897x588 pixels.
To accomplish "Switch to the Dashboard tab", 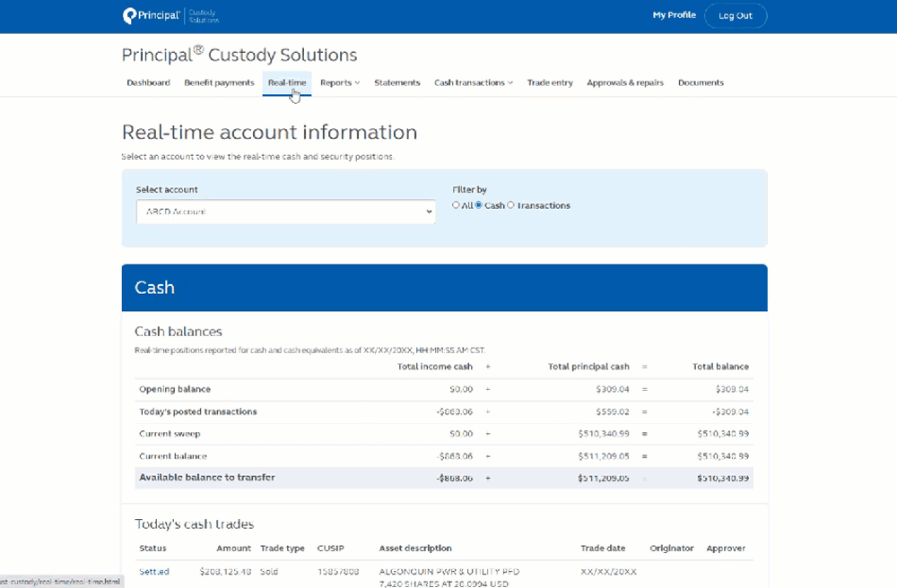I will [x=149, y=82].
